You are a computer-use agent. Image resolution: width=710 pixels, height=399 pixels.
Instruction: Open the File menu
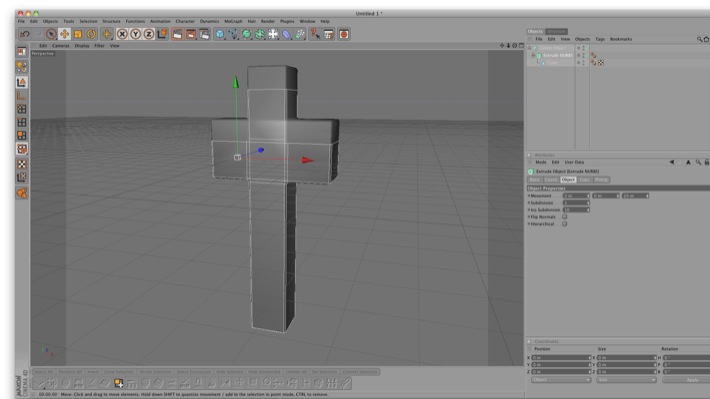coord(21,21)
